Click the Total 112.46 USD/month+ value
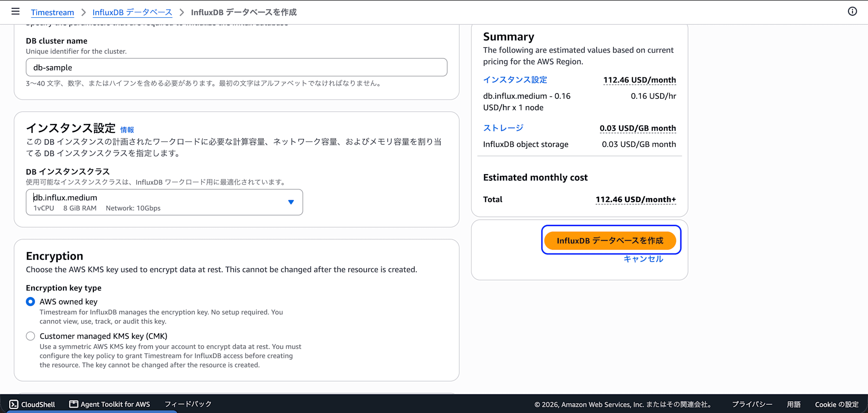 (636, 199)
